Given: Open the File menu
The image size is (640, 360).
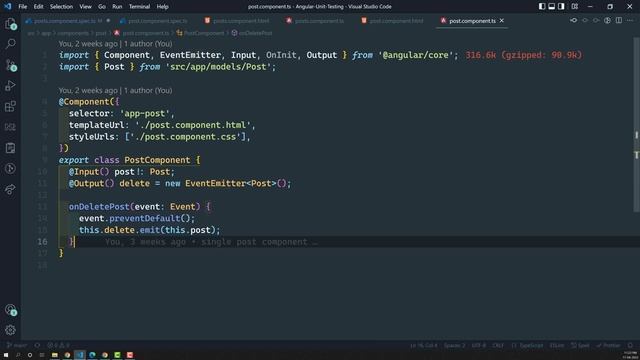Looking at the screenshot, I should point(23,7).
